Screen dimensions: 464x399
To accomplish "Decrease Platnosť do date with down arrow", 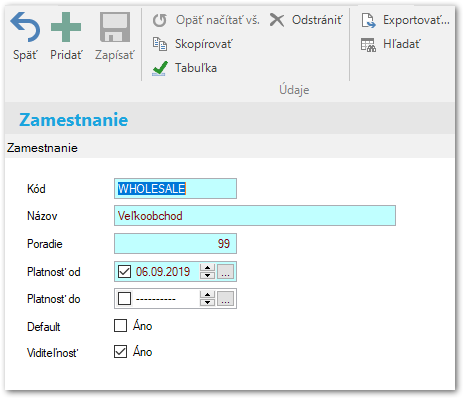I will pyautogui.click(x=208, y=302).
